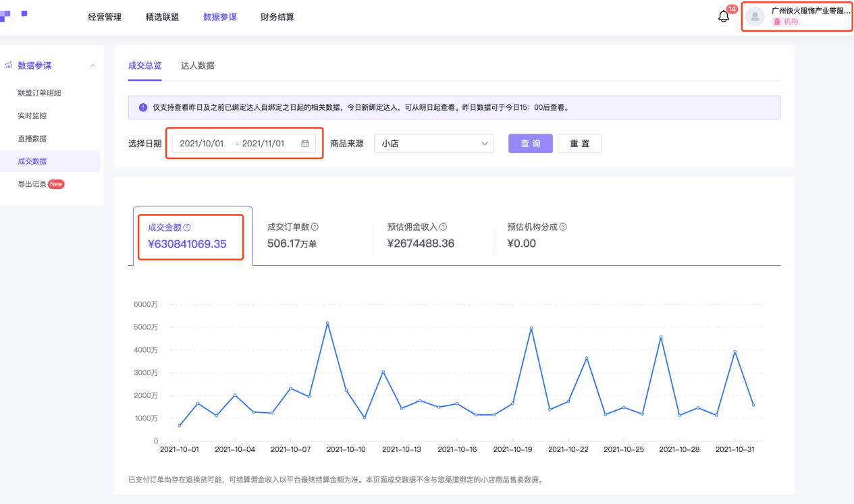Click the user avatar icon
854x504 pixels.
(755, 17)
